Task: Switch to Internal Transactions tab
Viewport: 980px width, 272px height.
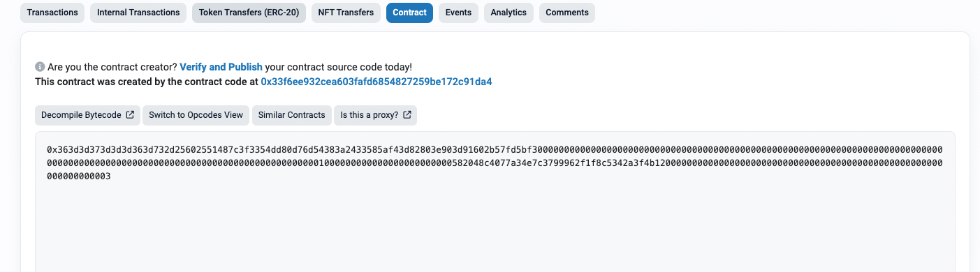Action: point(138,13)
